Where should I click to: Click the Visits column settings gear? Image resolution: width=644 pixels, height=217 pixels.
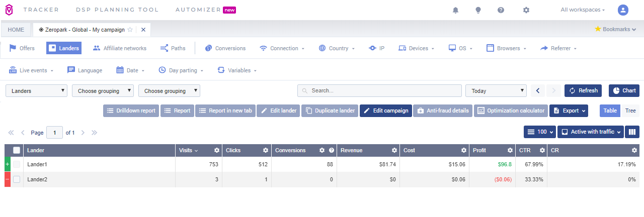217,150
